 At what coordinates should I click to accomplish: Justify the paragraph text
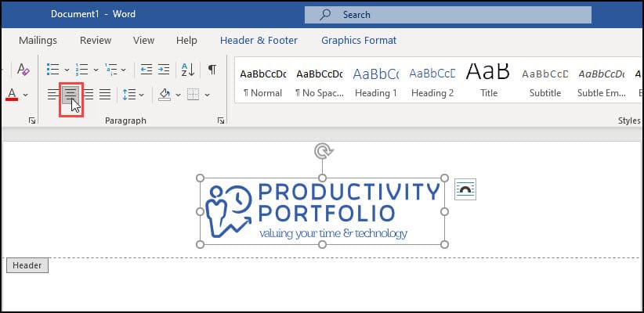[x=105, y=95]
